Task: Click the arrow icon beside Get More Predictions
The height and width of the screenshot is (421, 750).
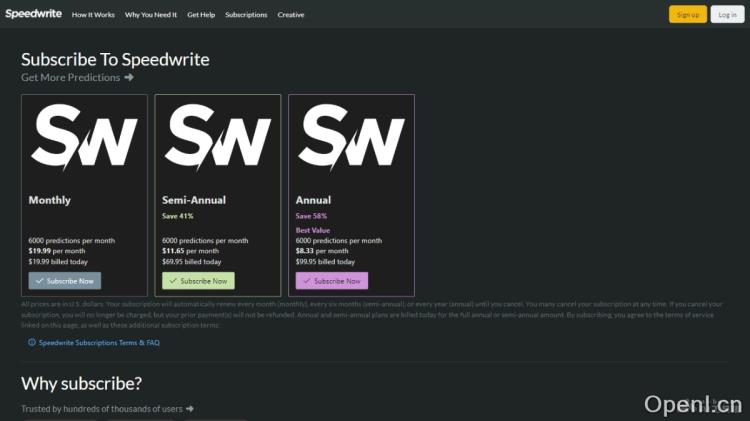Action: coord(129,78)
